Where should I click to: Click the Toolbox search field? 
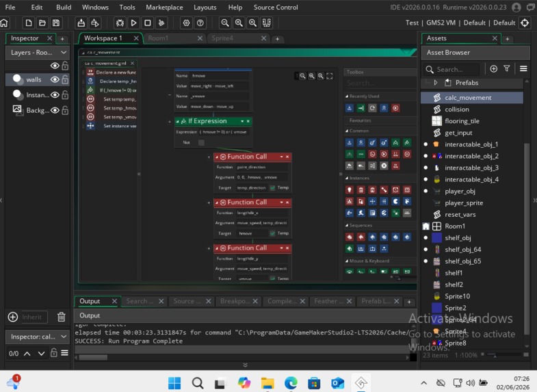tap(380, 83)
